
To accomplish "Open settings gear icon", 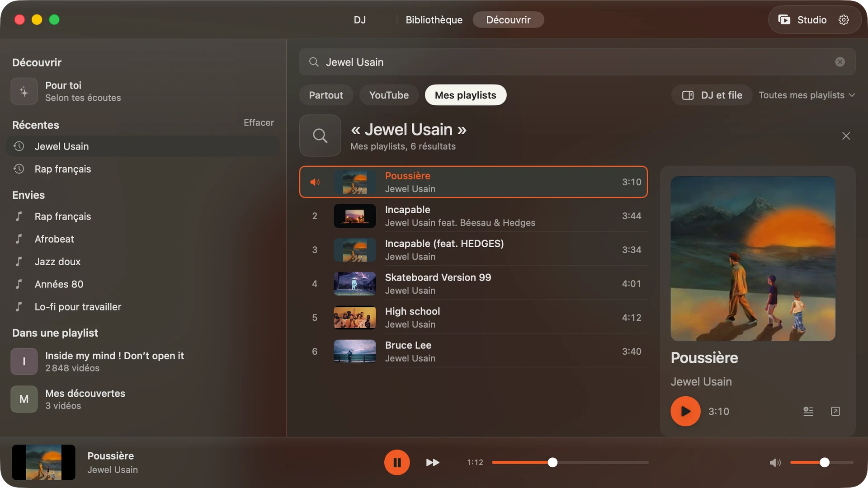I will (x=844, y=20).
